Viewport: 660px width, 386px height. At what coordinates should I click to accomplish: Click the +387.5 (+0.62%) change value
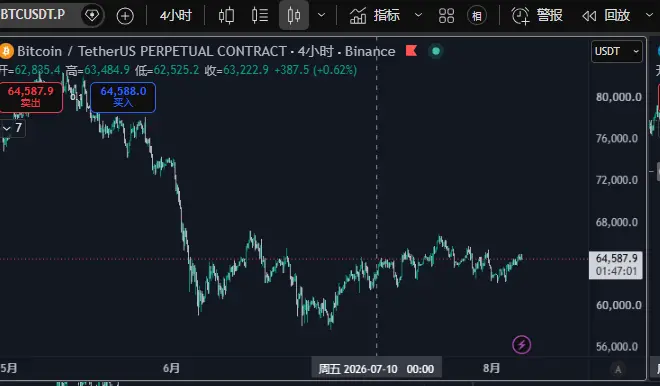tap(316, 70)
